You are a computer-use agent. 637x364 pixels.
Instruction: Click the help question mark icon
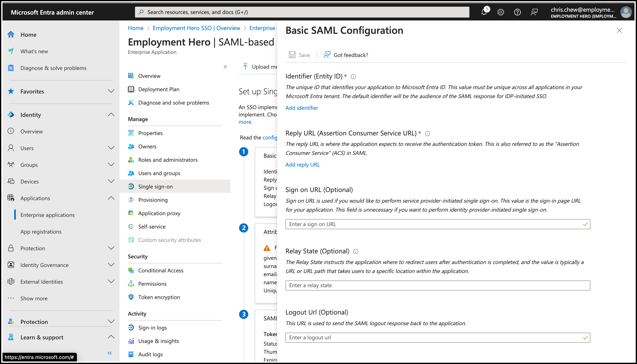point(517,12)
